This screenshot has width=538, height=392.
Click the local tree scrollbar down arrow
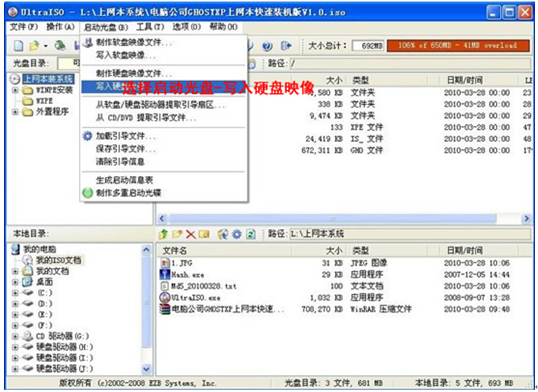pyautogui.click(x=147, y=369)
